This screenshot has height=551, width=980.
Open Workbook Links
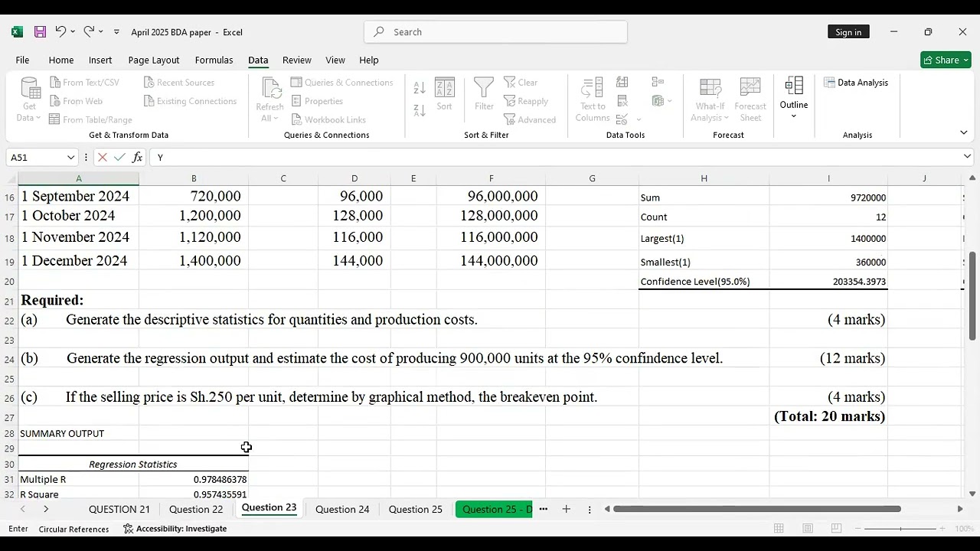click(x=328, y=119)
